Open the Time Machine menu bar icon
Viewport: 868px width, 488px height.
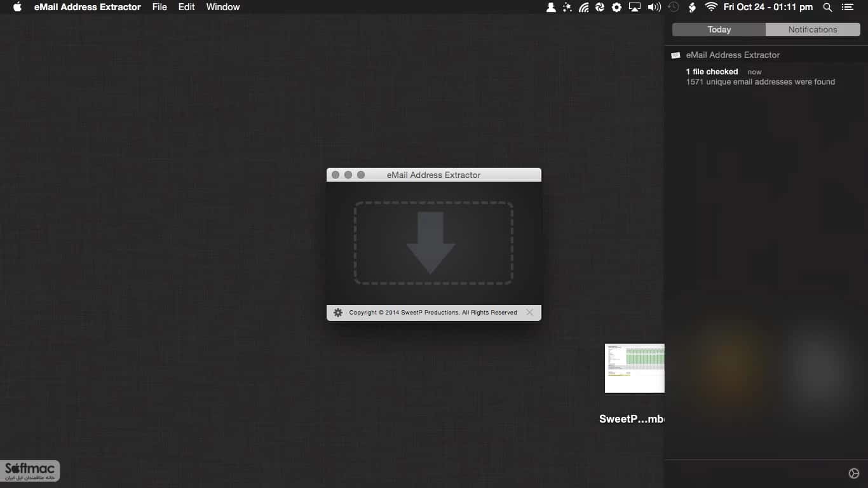[x=674, y=7]
